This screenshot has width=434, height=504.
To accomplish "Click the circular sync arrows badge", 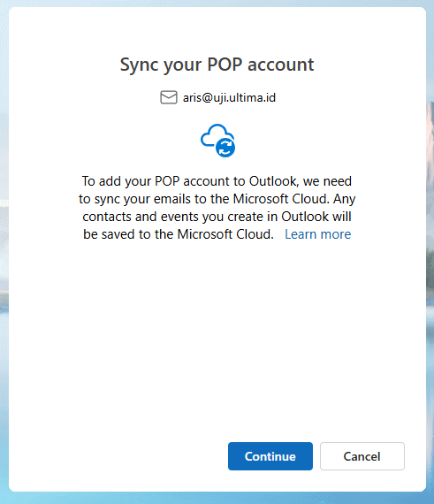I will click(x=225, y=148).
